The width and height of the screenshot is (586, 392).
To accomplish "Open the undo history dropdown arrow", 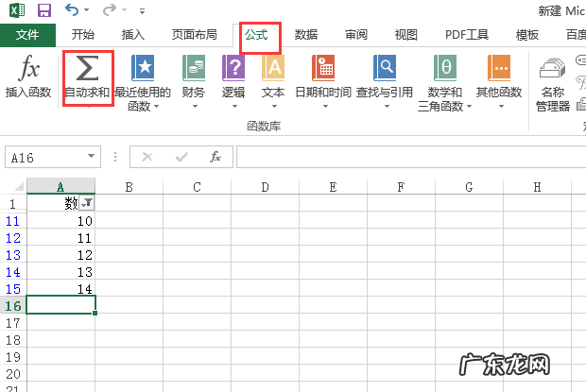I will pyautogui.click(x=87, y=10).
